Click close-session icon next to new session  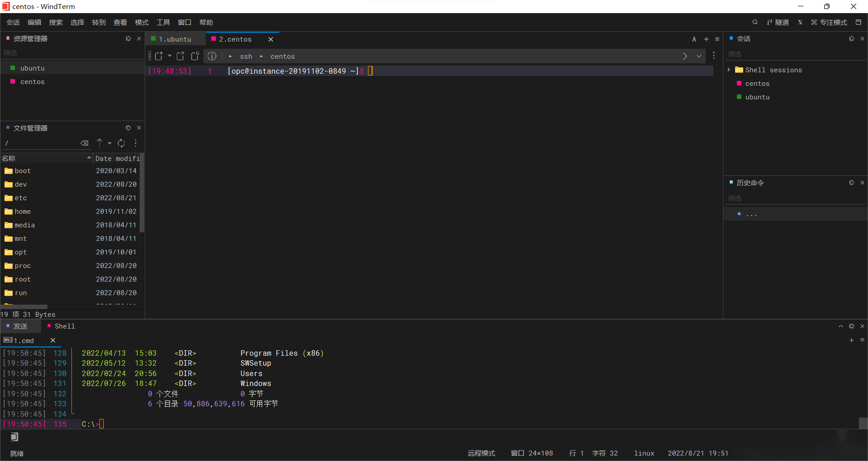pyautogui.click(x=180, y=56)
